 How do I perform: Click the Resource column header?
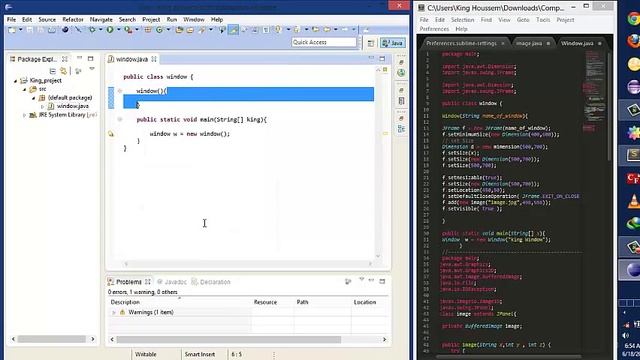[x=265, y=302]
